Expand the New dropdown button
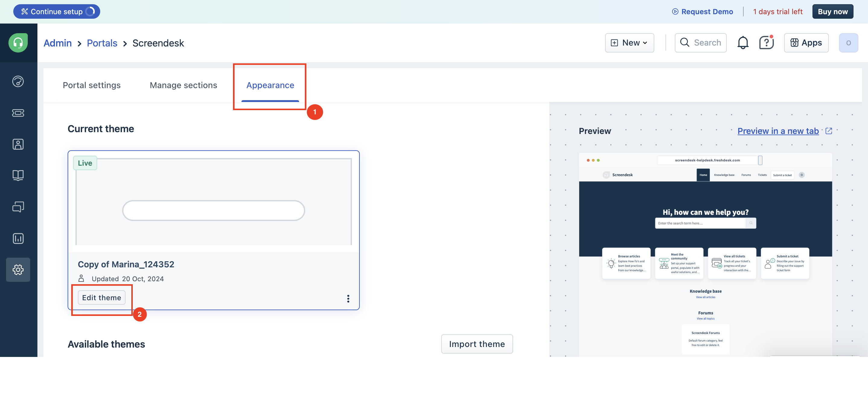This screenshot has height=420, width=868. pyautogui.click(x=630, y=43)
